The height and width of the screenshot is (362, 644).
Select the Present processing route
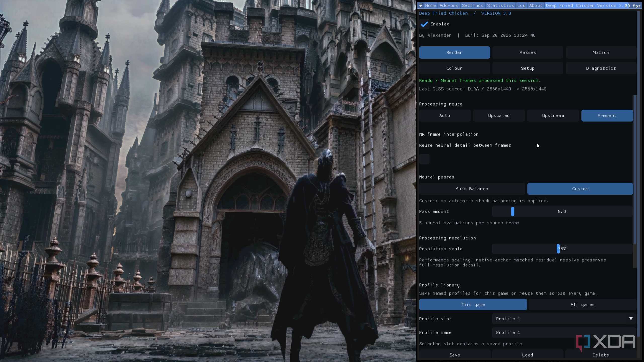(607, 116)
